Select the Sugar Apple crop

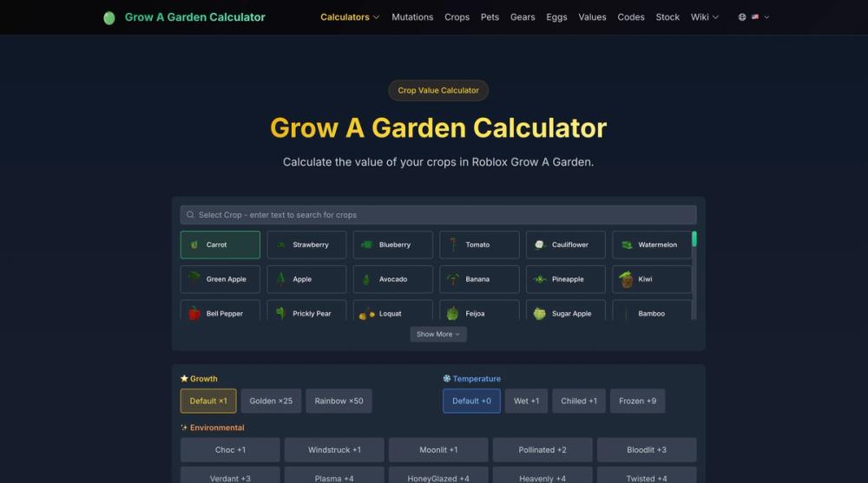pos(565,310)
